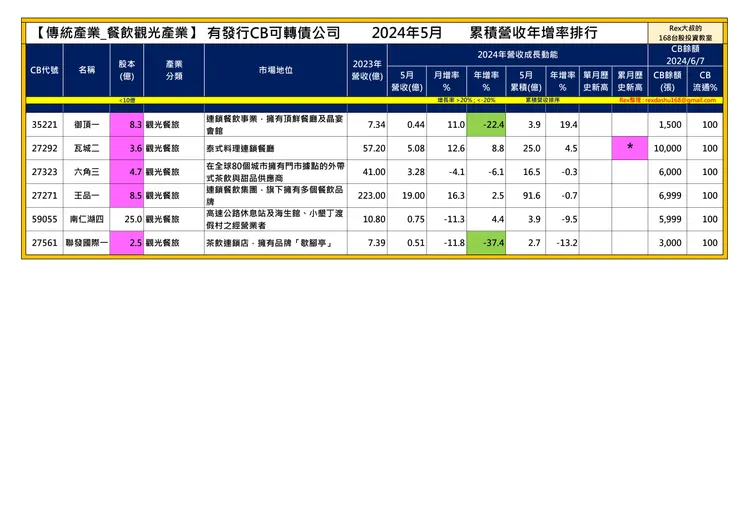Click the 2024年營收成長動能 header
The height and width of the screenshot is (523, 740).
point(517,55)
